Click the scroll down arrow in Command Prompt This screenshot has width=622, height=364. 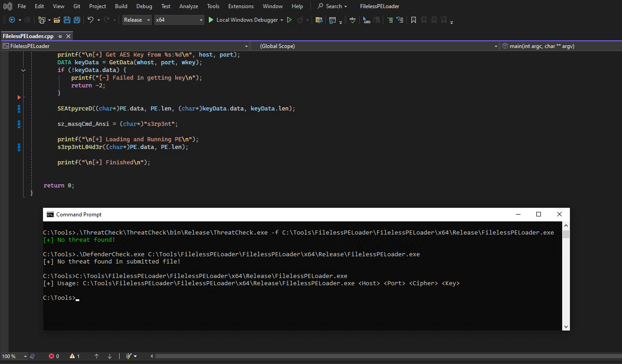[566, 327]
